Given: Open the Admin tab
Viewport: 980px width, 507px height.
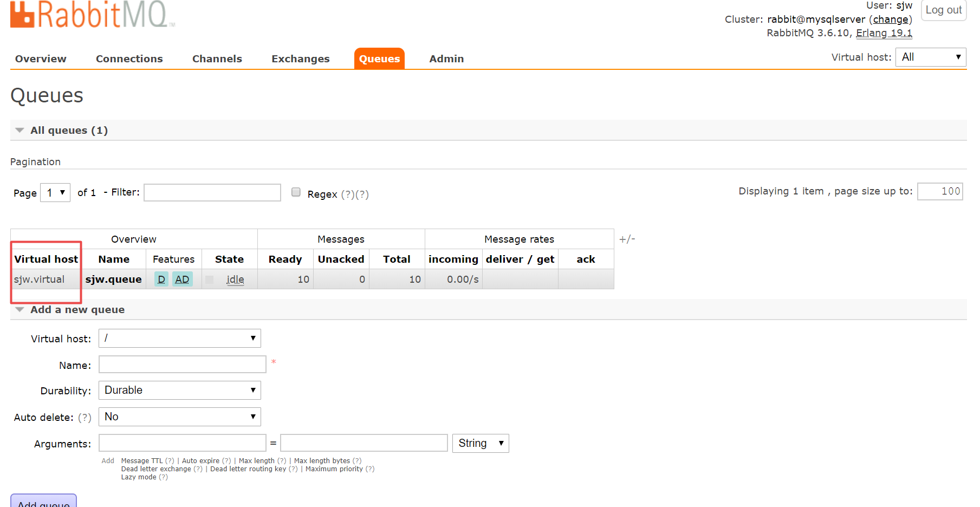Looking at the screenshot, I should tap(446, 58).
